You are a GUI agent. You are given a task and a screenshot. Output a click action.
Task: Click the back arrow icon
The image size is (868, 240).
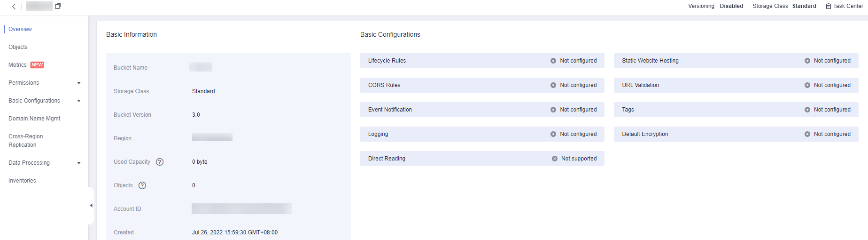click(14, 7)
